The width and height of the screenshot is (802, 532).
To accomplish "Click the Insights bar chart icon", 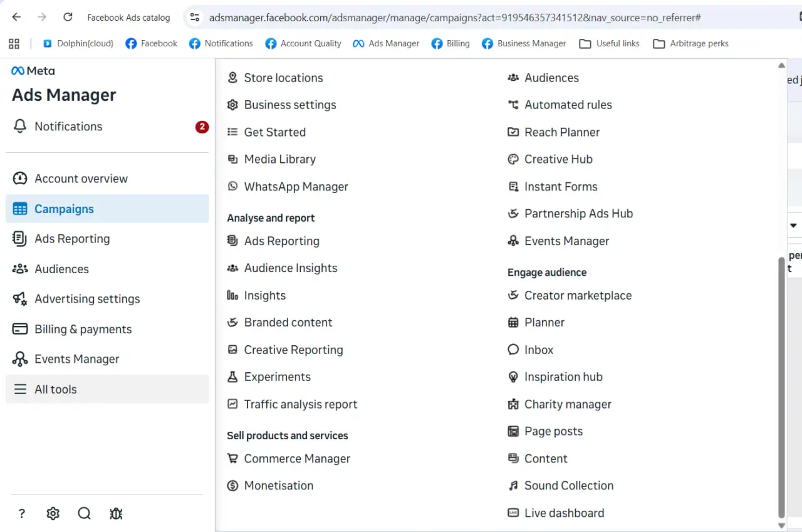I will tap(232, 295).
